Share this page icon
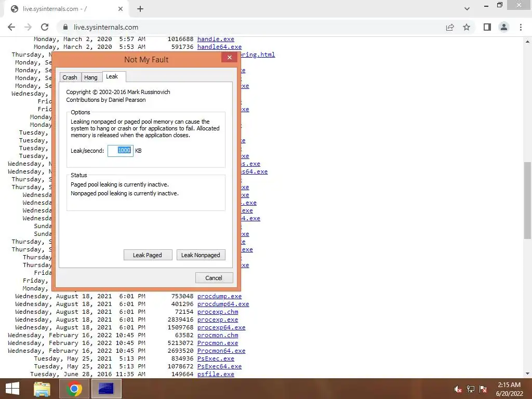Screen dimensions: 532x399 (x=450, y=27)
